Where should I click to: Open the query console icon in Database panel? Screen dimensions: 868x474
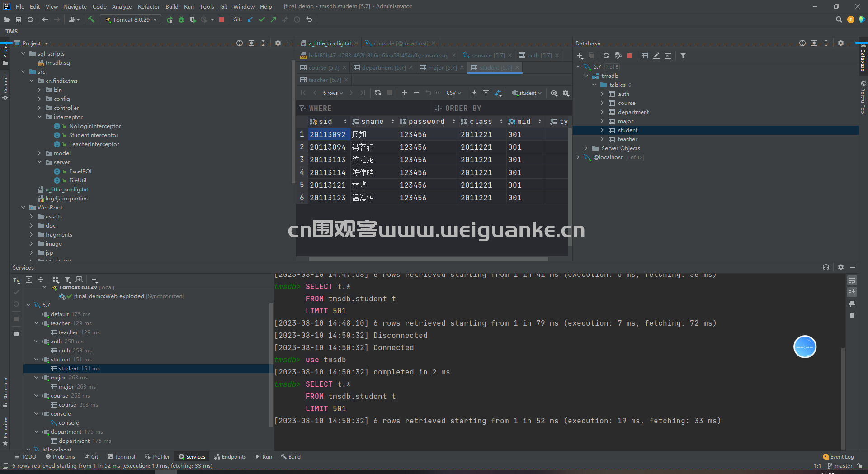(668, 56)
